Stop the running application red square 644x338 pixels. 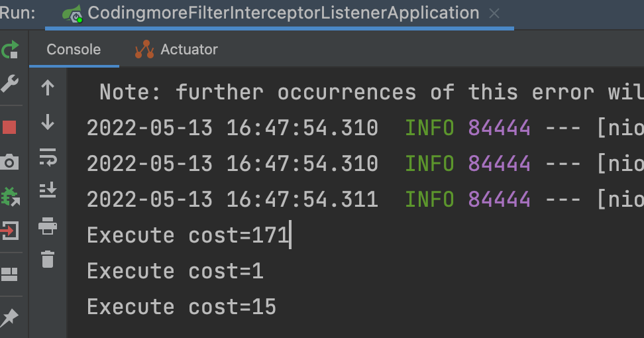(10, 127)
